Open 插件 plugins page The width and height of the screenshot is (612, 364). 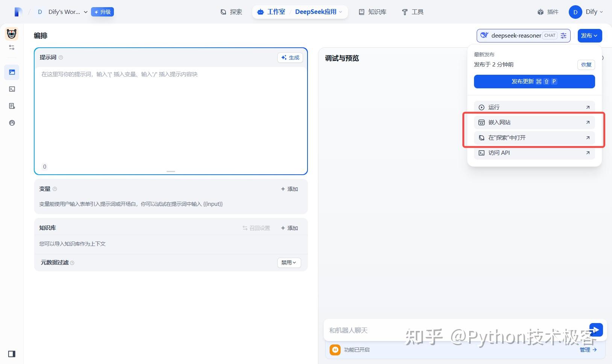pos(548,12)
